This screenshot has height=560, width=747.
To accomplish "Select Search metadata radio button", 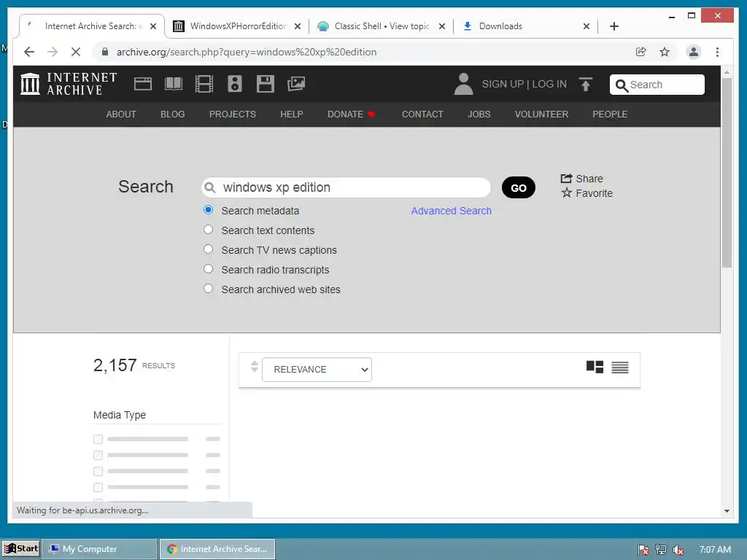I will coord(208,210).
